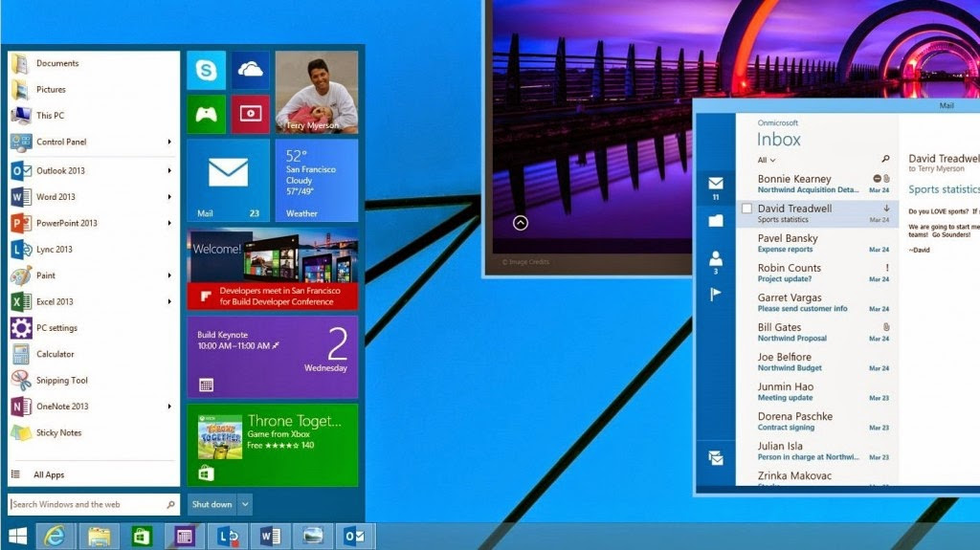Open the Weather tile for San Francisco
Viewport: 980px width, 550px height.
coord(317,180)
